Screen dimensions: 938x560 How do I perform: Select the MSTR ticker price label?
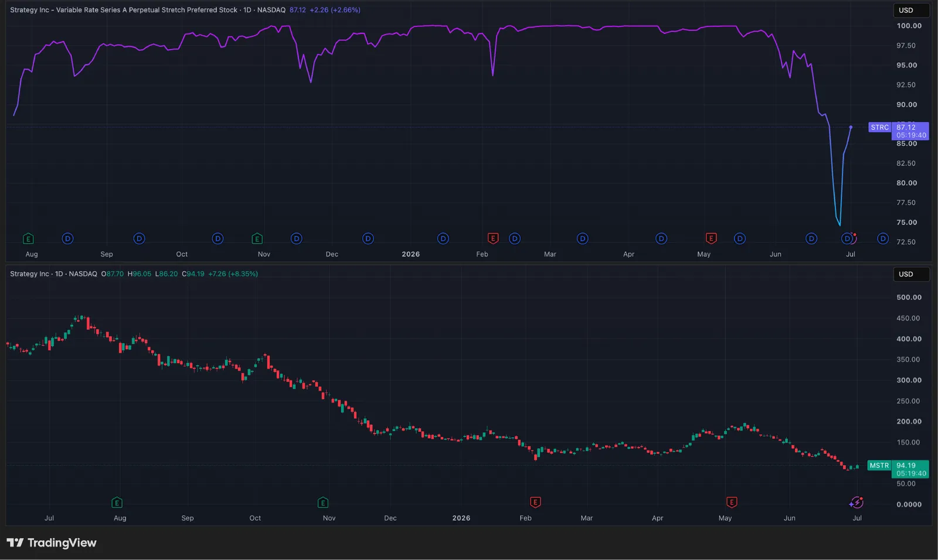(879, 466)
